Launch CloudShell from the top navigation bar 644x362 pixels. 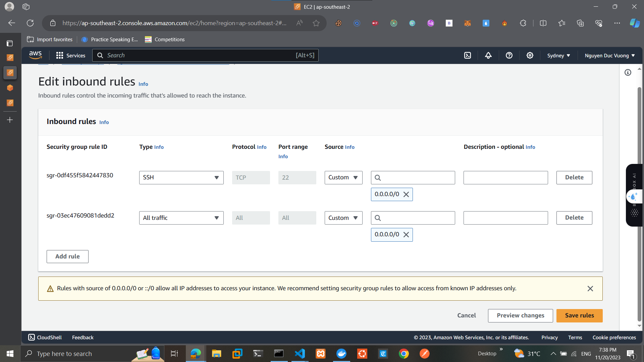coord(468,55)
